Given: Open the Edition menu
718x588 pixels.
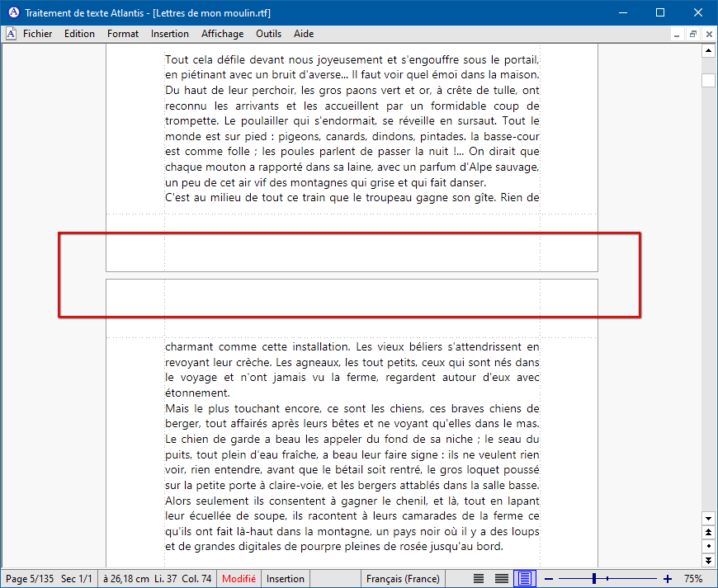Looking at the screenshot, I should click(79, 34).
